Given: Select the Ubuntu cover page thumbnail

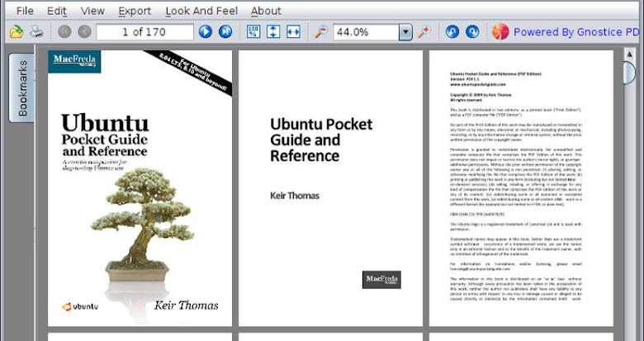Looking at the screenshot, I should click(x=140, y=188).
